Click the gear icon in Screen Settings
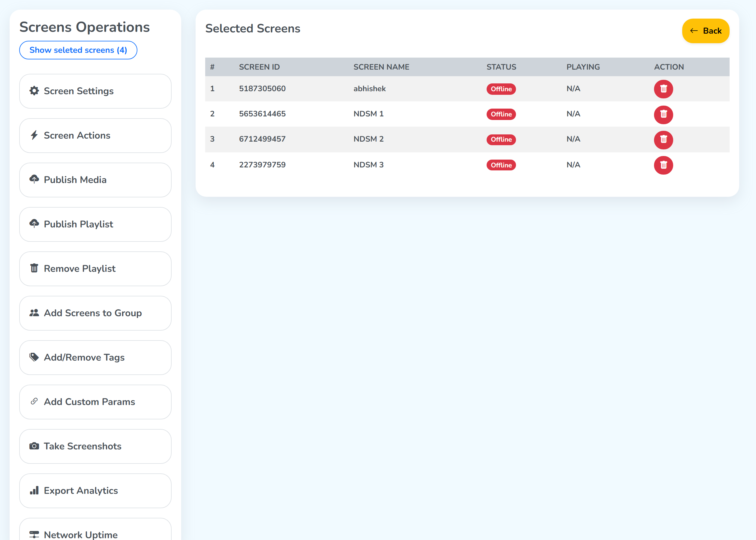This screenshot has width=756, height=540. 34,91
